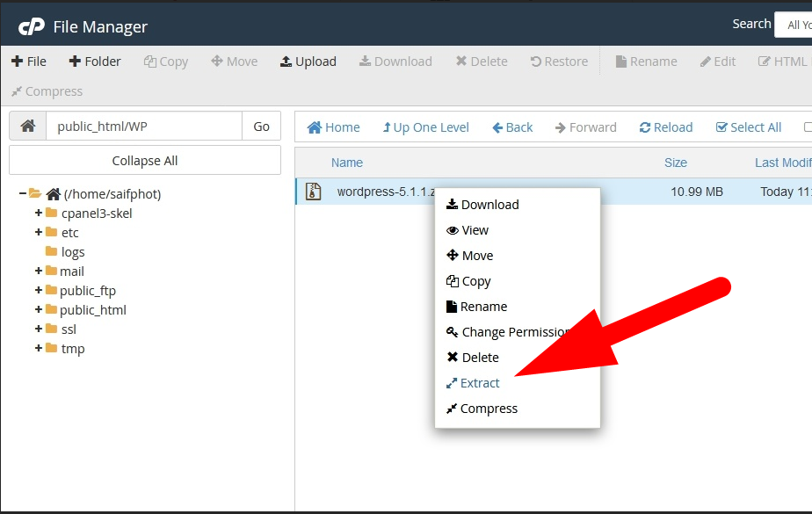Create a new folder with +Folder
Screen dimensions: 812x514
tap(95, 62)
